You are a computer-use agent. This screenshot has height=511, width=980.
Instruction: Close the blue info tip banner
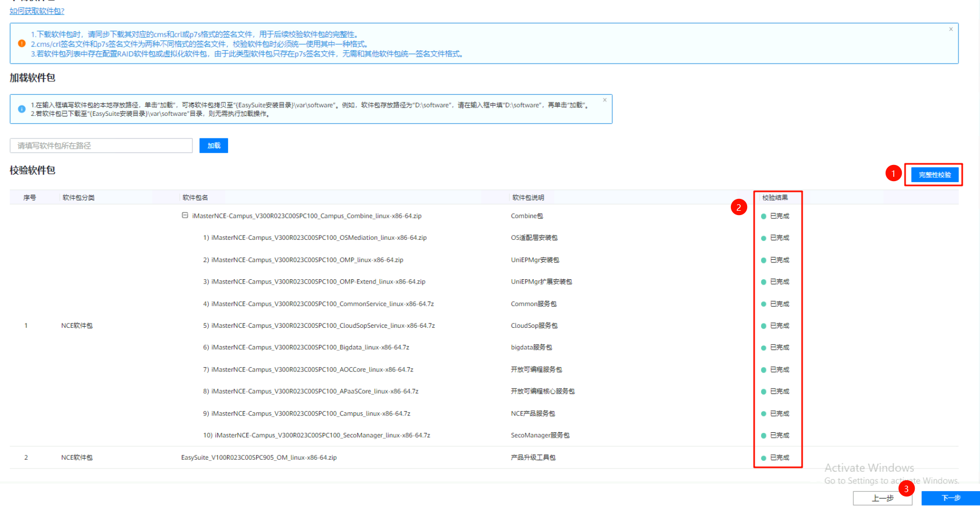point(605,100)
